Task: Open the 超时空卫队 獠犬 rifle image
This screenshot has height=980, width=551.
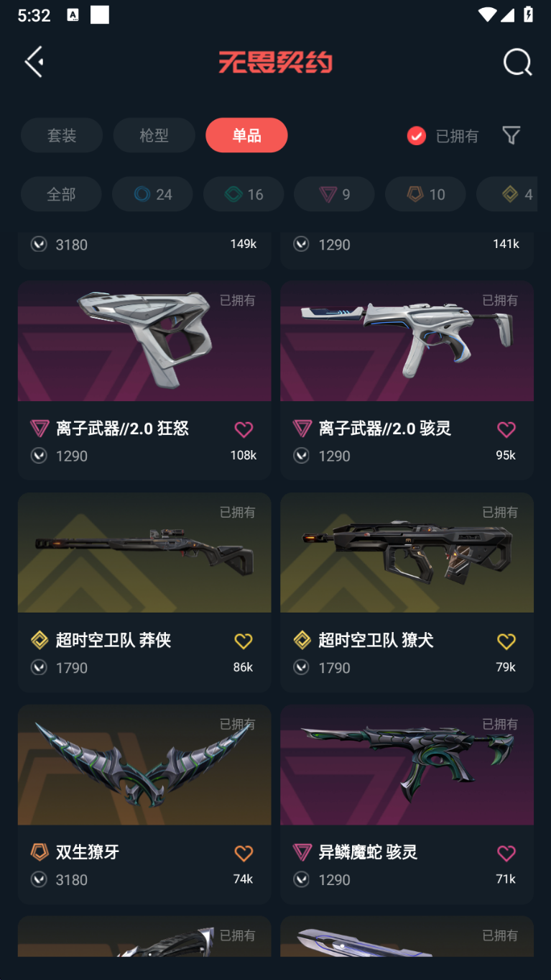Action: tap(407, 552)
